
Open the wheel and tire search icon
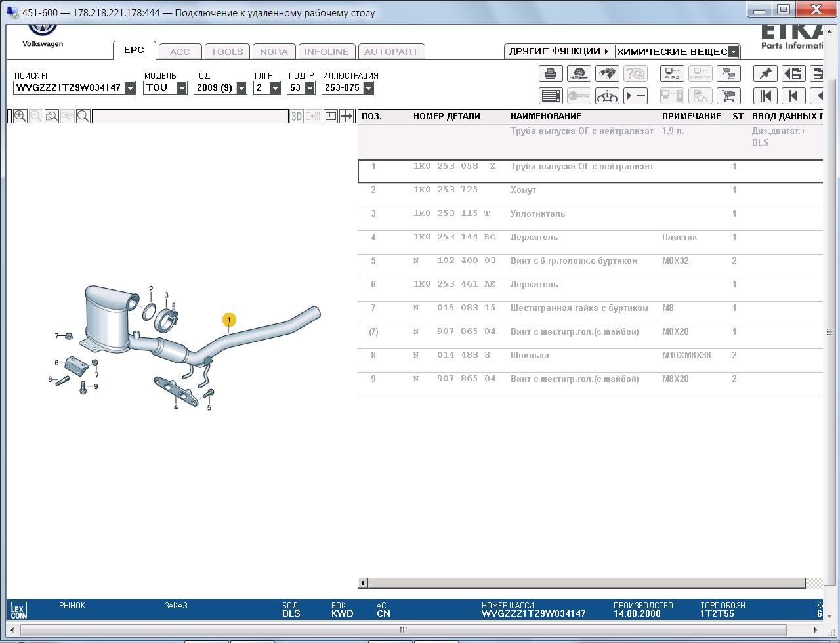tap(579, 73)
